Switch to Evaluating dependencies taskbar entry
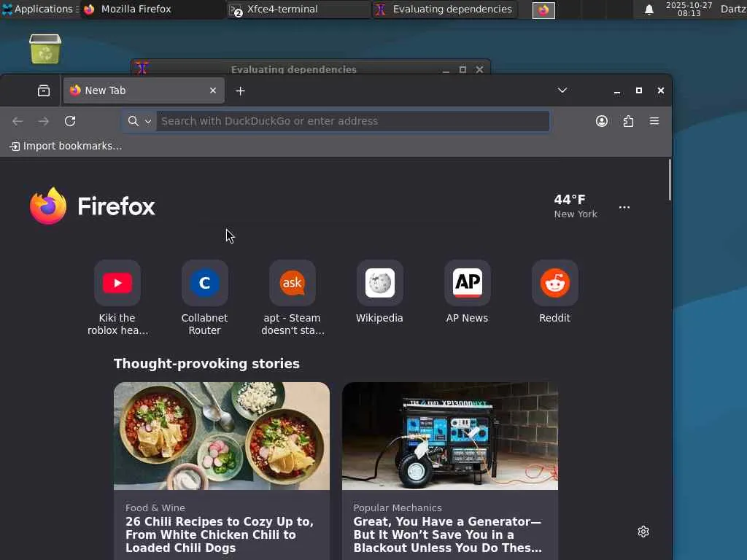 pyautogui.click(x=444, y=9)
